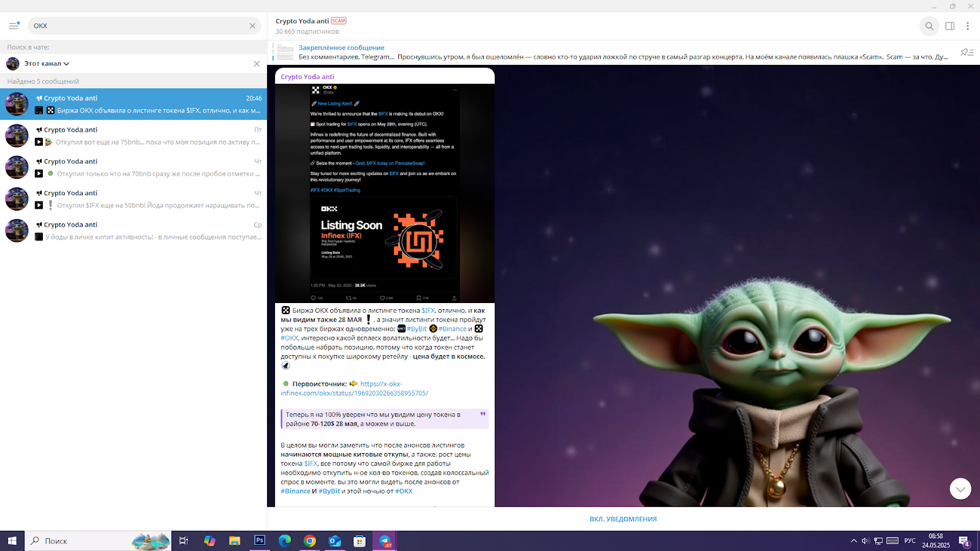Open network status icon in tray
980x551 pixels.
878,541
